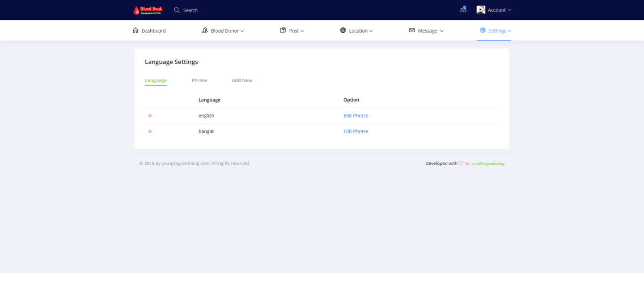Click Edit Phrase for english

click(x=356, y=116)
